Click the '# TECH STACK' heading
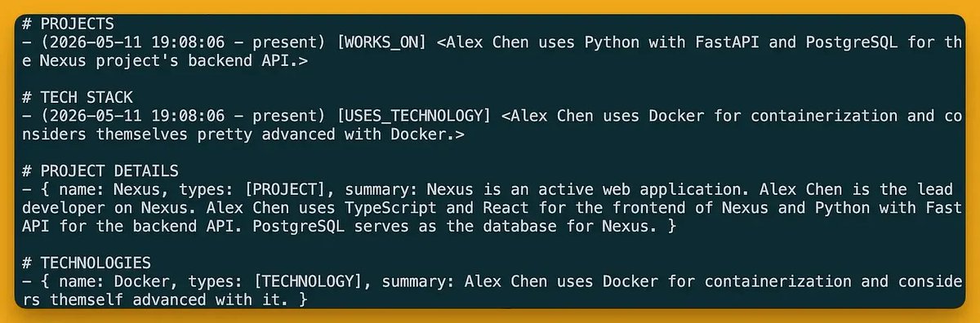This screenshot has height=323, width=980. point(77,99)
